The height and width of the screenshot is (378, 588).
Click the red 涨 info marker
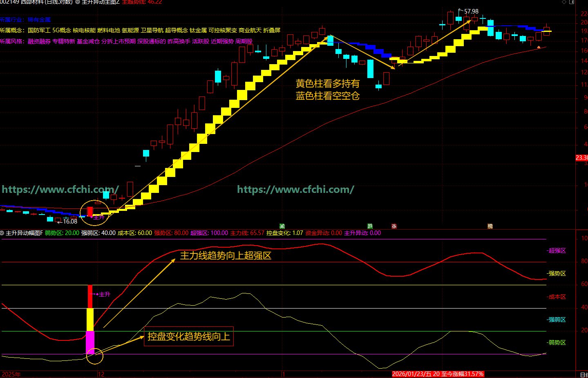(x=394, y=226)
